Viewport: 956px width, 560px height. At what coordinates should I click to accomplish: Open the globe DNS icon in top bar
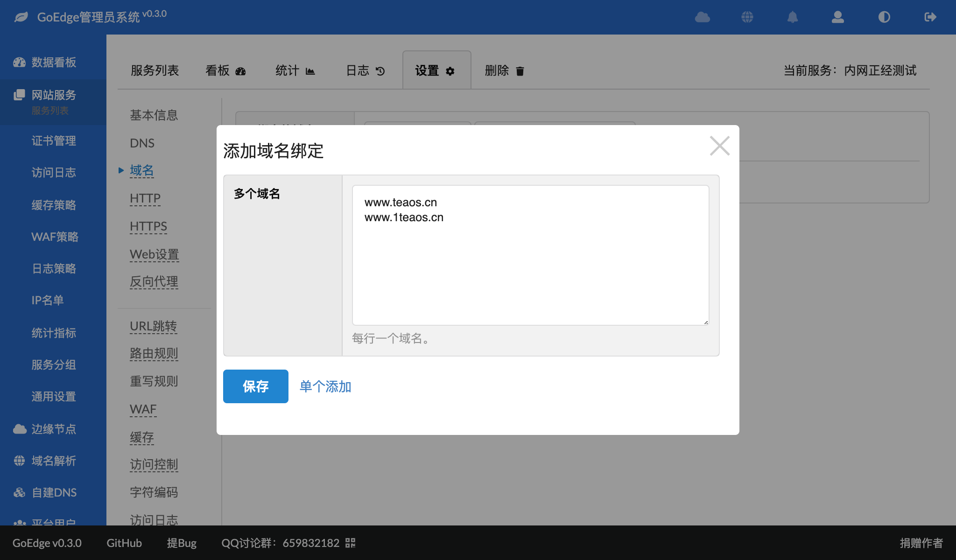point(747,17)
